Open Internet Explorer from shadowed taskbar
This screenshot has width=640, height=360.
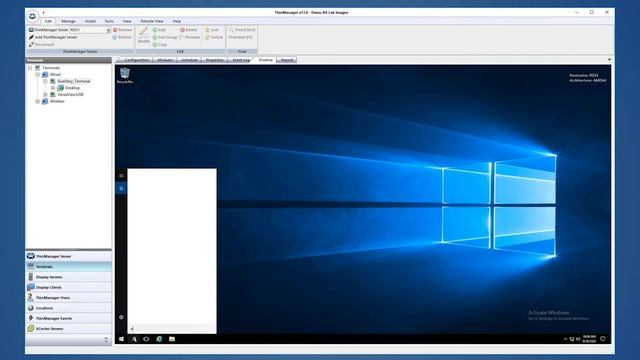point(159,339)
